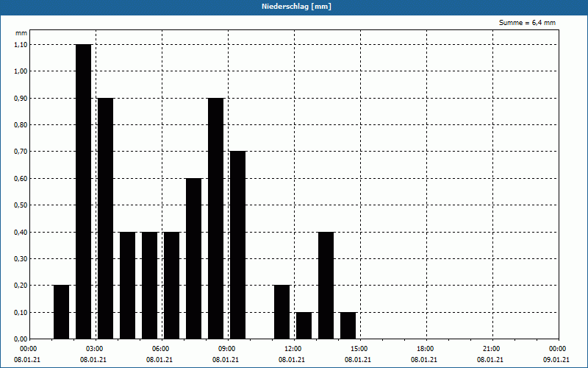Select the 0,30 y-axis label

(x=21, y=259)
